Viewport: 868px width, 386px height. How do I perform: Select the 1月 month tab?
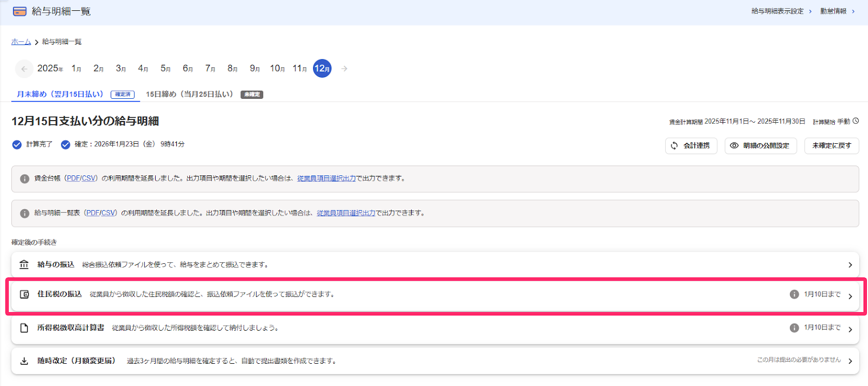click(76, 68)
